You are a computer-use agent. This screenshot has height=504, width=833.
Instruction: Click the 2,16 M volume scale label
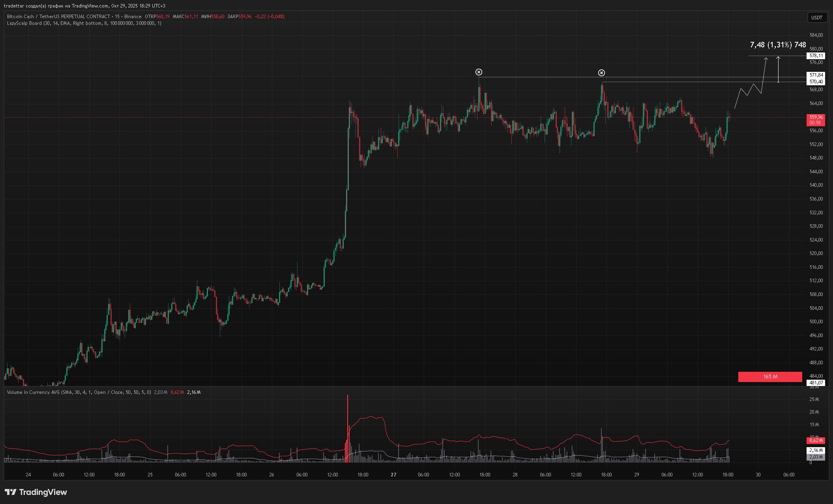click(x=816, y=450)
